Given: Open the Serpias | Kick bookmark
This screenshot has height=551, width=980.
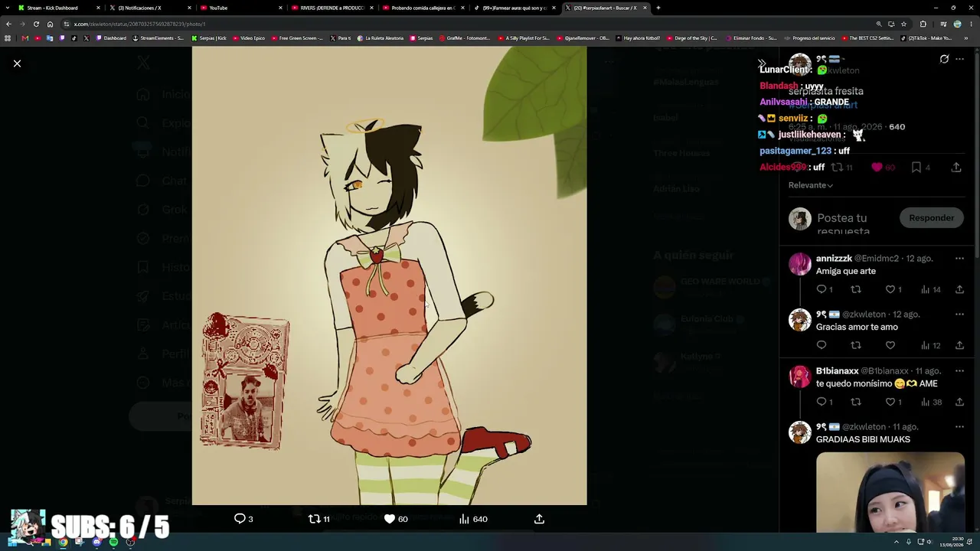Looking at the screenshot, I should point(209,37).
